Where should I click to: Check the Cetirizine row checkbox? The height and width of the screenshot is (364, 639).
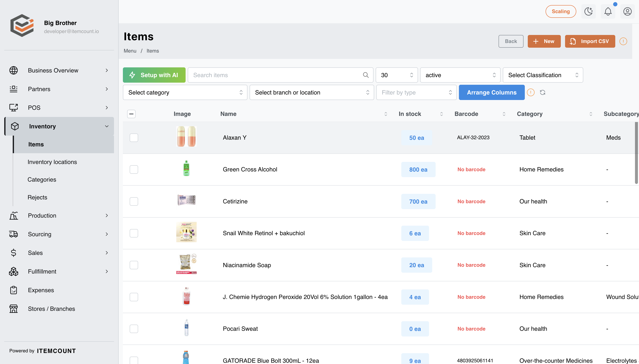134,201
